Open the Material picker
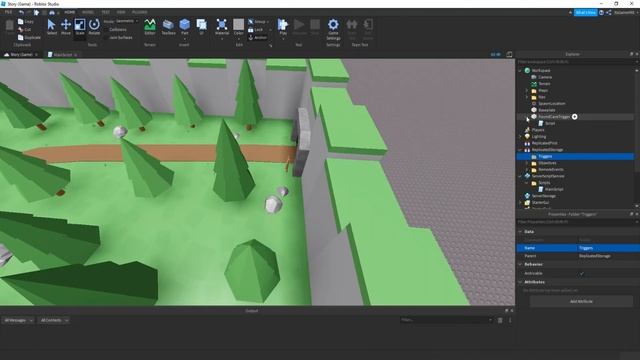Viewport: 640px width, 360px height. tap(222, 27)
